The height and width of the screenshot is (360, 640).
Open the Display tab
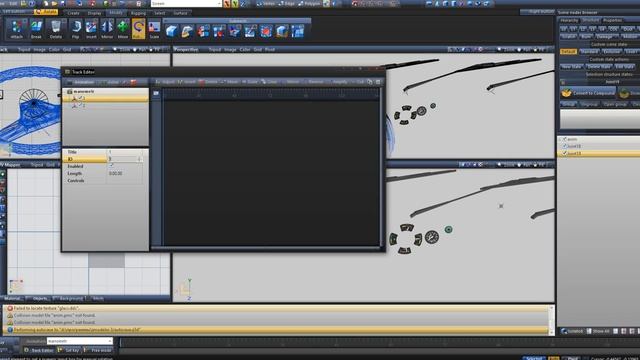pyautogui.click(x=94, y=13)
